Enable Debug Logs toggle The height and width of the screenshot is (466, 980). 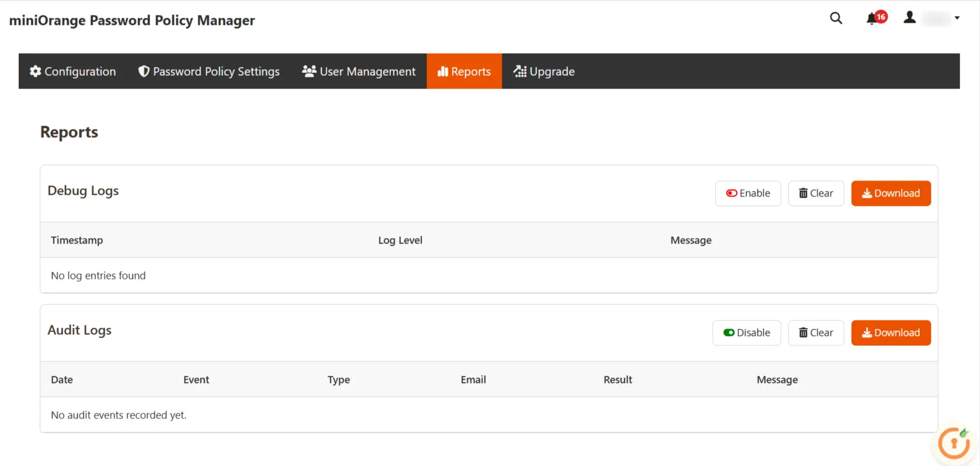[748, 193]
